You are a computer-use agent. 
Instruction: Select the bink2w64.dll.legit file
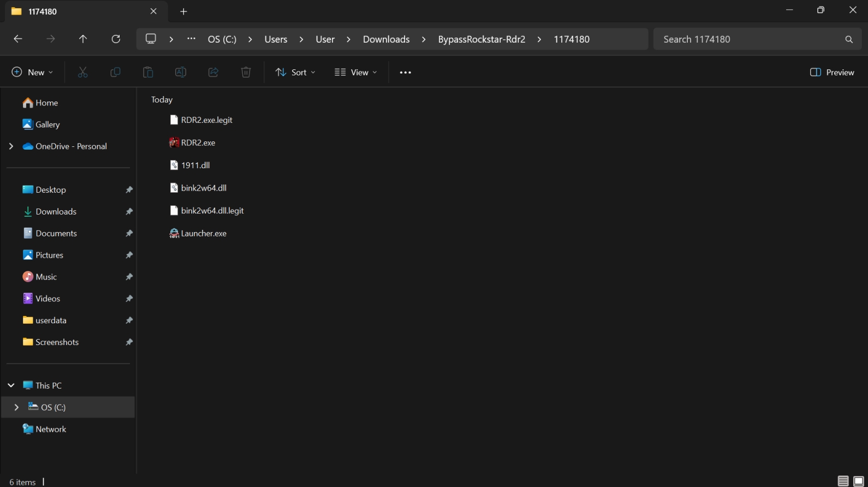[207, 210]
